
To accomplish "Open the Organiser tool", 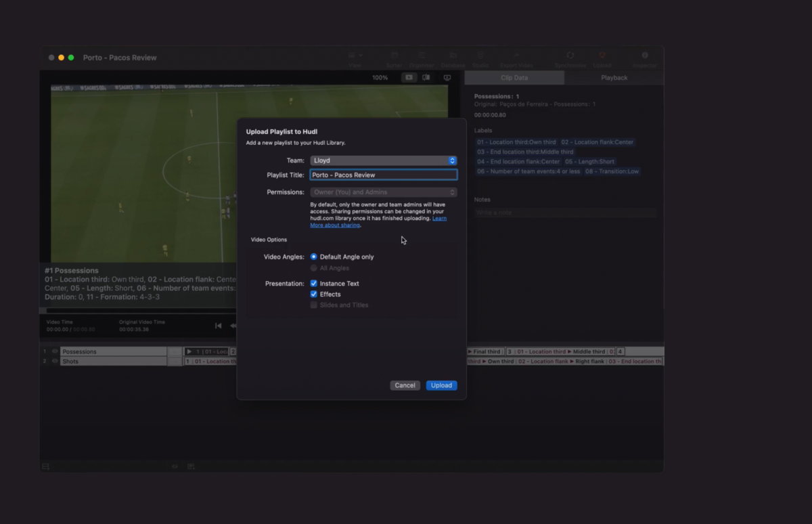I will point(422,58).
